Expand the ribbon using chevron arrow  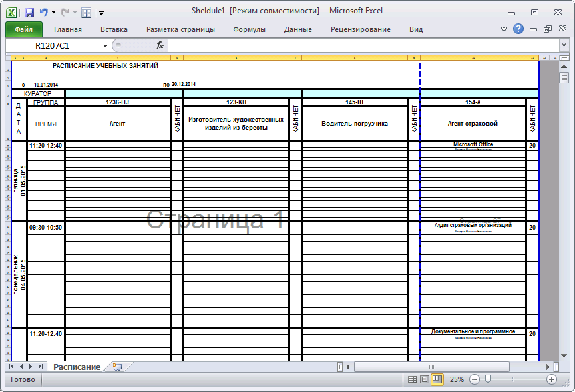(504, 29)
